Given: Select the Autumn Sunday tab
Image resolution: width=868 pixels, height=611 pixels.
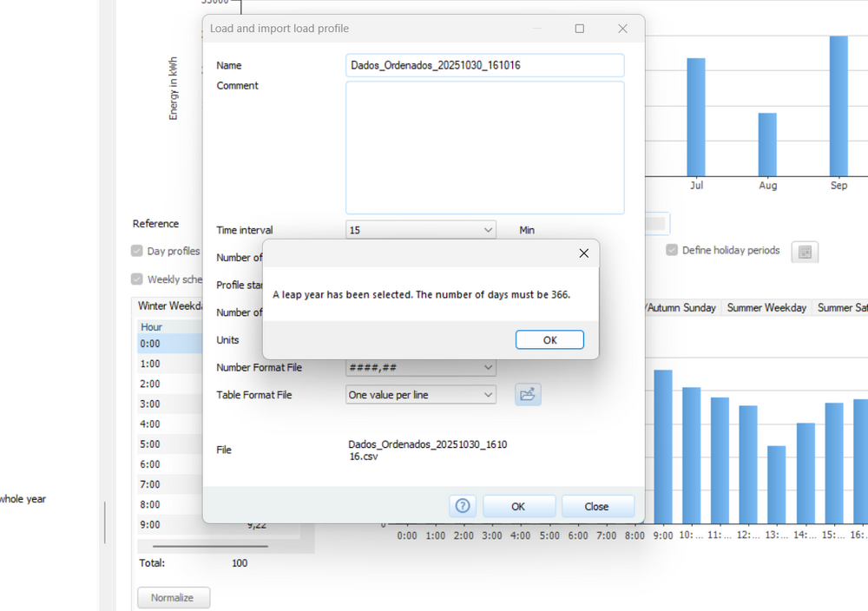Looking at the screenshot, I should click(x=681, y=308).
